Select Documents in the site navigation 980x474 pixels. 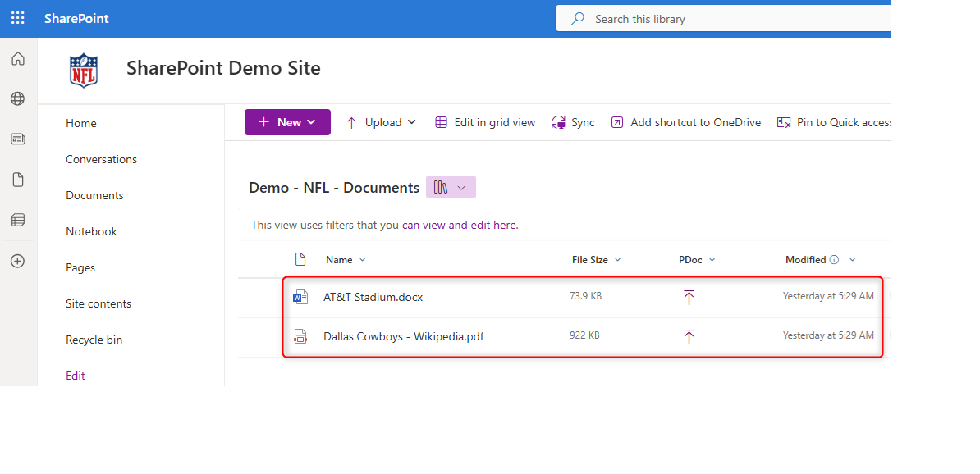point(94,195)
